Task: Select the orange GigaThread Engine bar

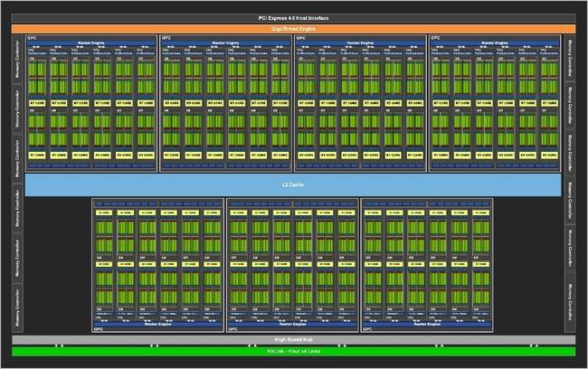Action: tap(294, 29)
